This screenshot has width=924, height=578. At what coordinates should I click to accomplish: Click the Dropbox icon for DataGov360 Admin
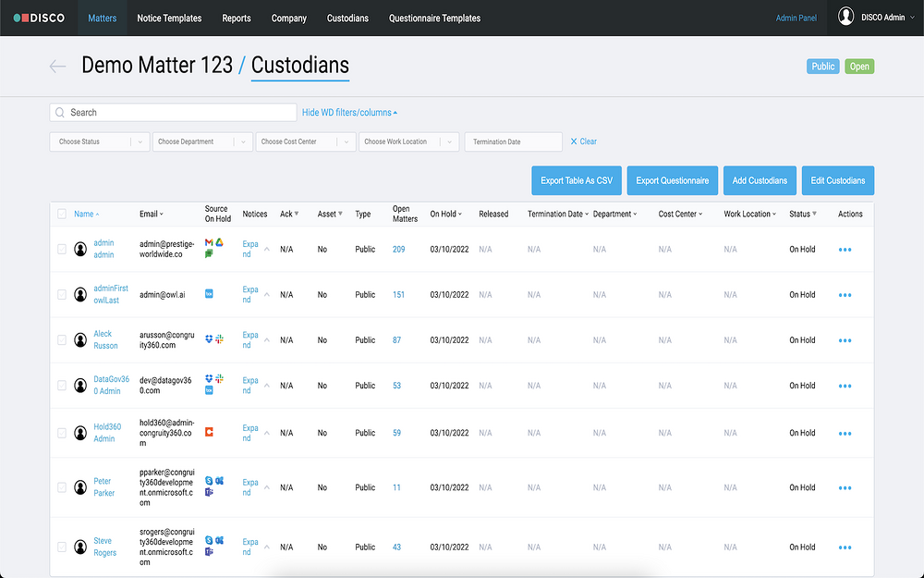pyautogui.click(x=209, y=378)
